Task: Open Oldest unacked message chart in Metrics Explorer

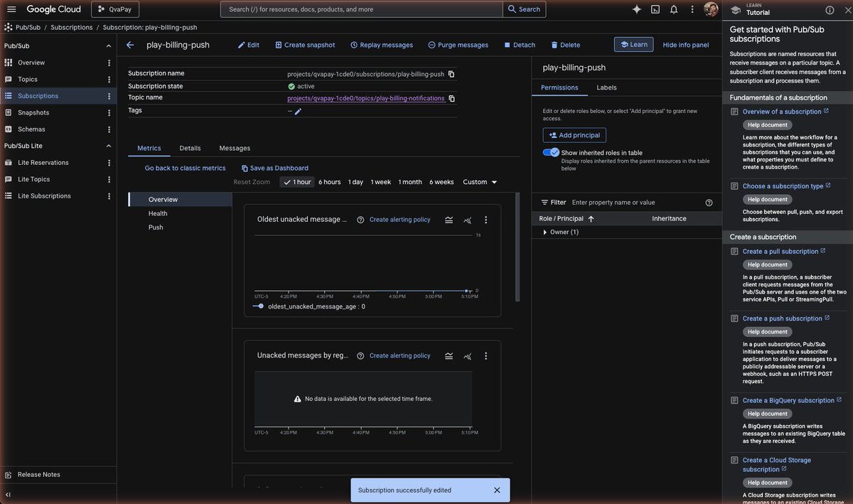Action: 468,220
